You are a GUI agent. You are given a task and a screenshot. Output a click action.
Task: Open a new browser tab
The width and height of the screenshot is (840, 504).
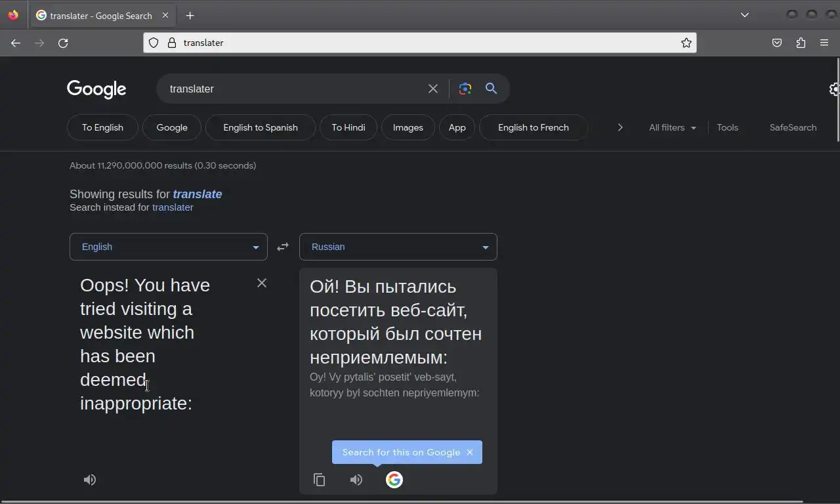click(x=190, y=15)
